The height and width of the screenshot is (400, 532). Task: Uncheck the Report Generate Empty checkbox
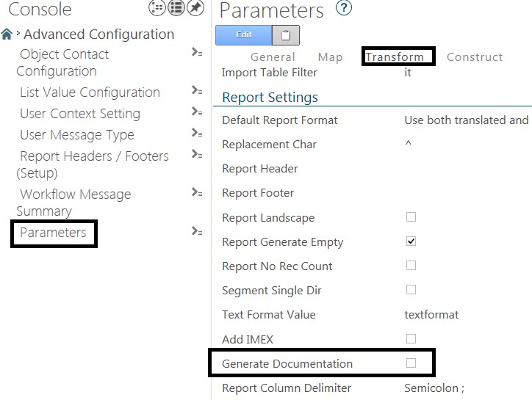click(x=411, y=241)
